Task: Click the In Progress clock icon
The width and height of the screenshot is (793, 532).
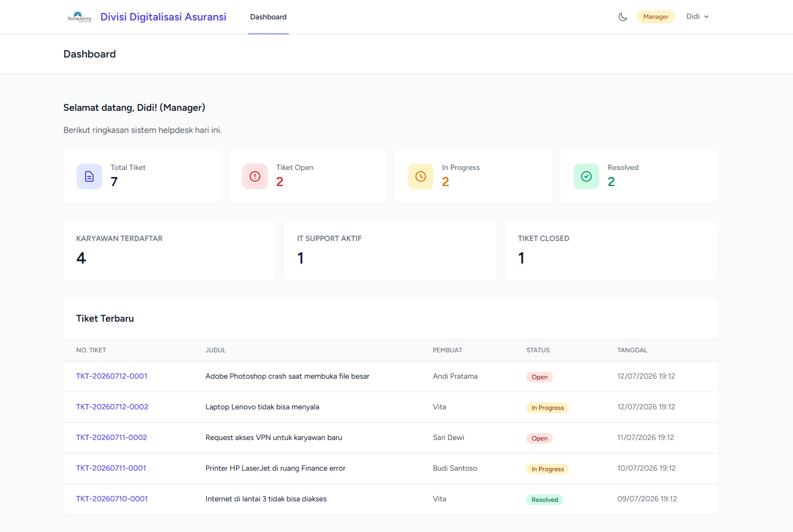Action: tap(421, 176)
